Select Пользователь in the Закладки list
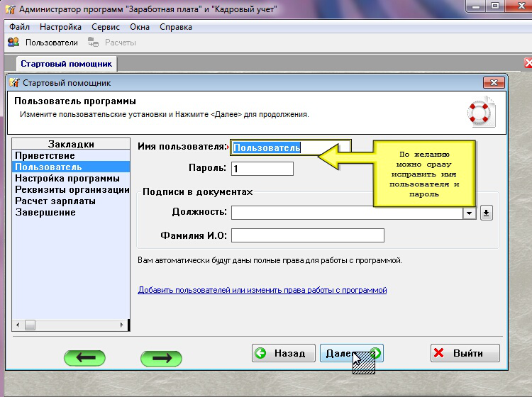Screen dimensions: 532x397 pyautogui.click(x=71, y=167)
